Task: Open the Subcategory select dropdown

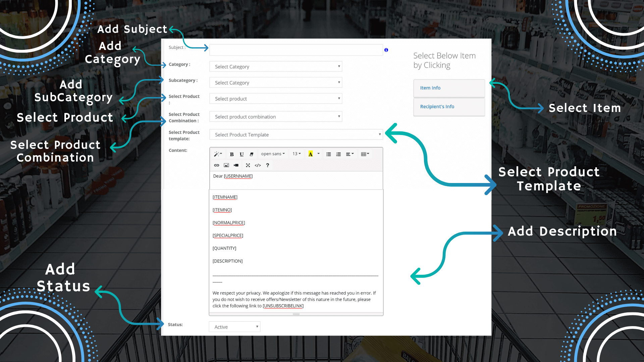Action: (276, 82)
